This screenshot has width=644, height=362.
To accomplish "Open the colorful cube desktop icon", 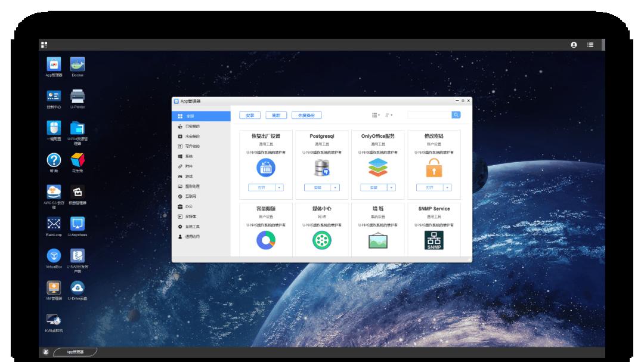I will click(77, 160).
